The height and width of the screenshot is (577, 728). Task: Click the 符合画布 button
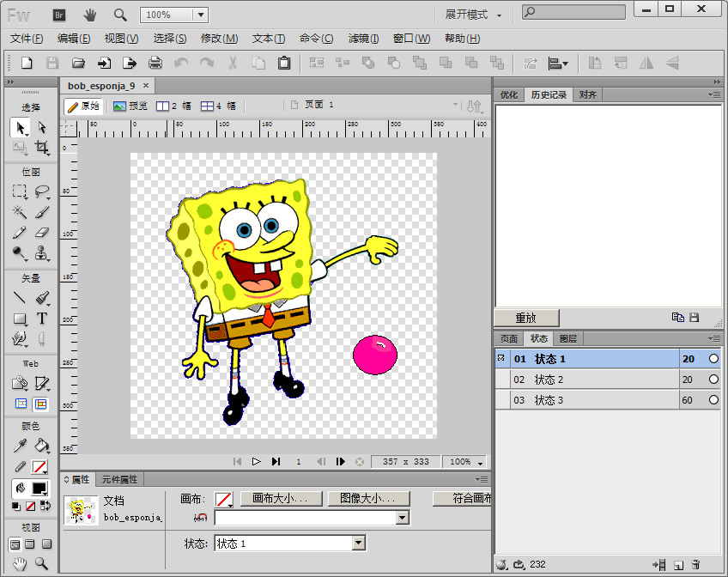(x=462, y=499)
